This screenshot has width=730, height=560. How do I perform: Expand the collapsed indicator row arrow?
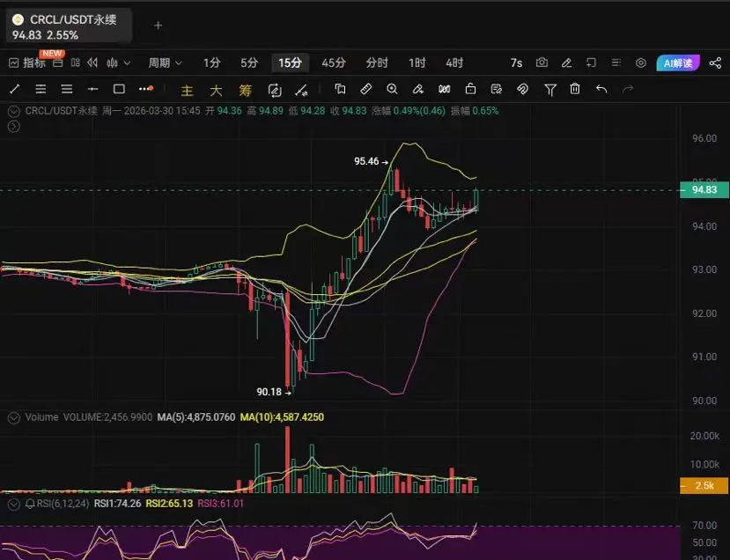coord(13,126)
